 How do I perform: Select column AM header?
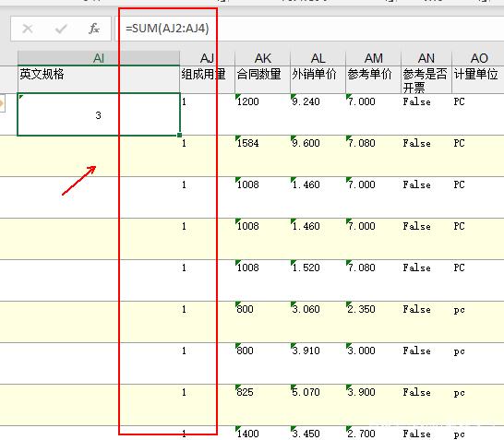(373, 58)
